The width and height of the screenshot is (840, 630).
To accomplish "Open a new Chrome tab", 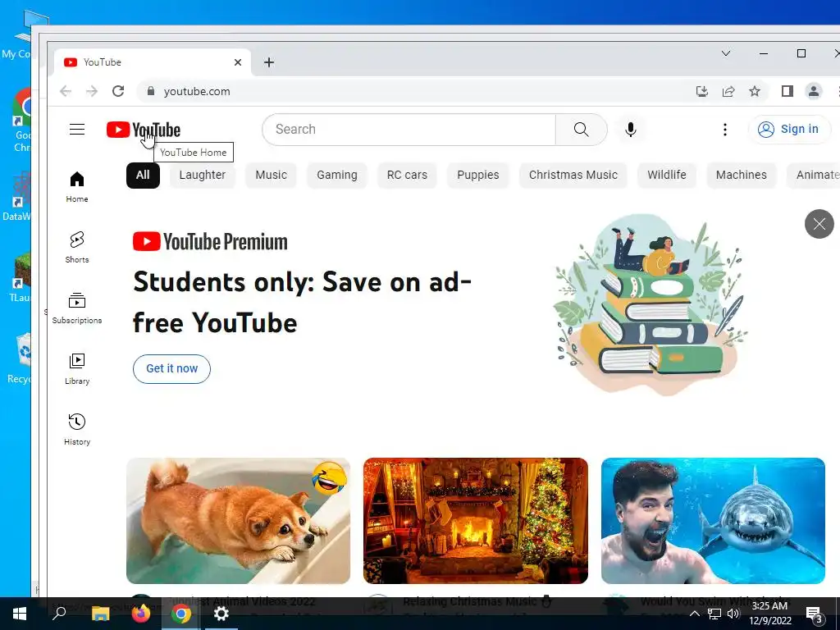I will 269,62.
